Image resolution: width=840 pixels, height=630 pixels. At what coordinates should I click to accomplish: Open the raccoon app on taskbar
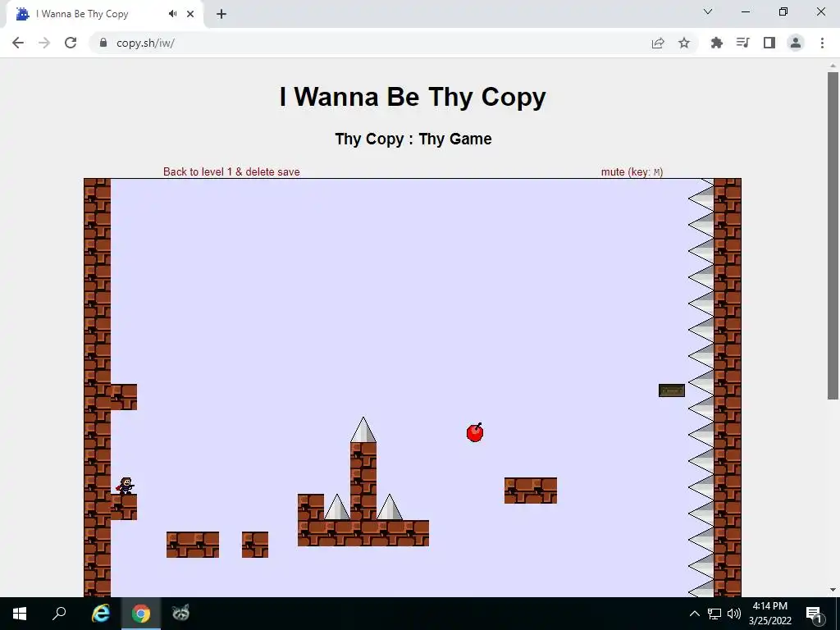(x=180, y=612)
